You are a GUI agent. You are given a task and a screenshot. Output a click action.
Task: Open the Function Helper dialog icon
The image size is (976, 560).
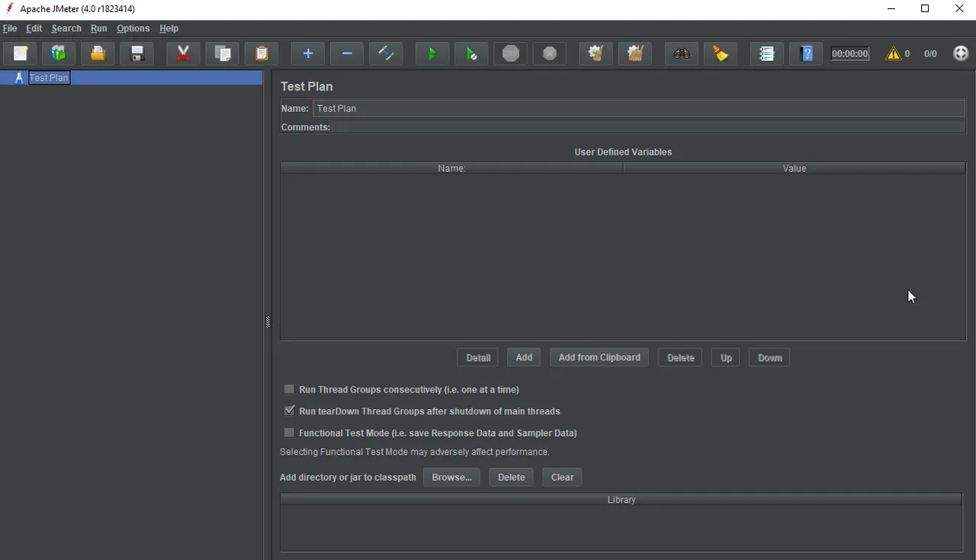pyautogui.click(x=767, y=53)
